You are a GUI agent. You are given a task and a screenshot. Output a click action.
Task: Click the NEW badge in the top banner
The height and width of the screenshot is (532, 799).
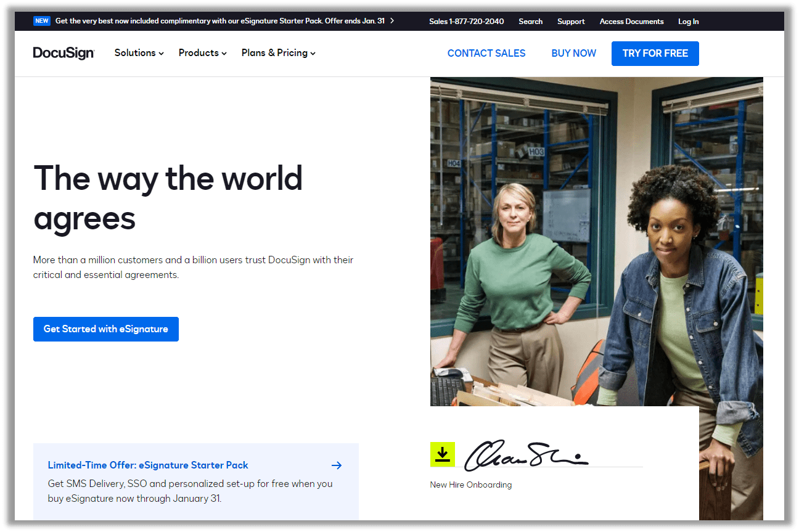point(42,21)
